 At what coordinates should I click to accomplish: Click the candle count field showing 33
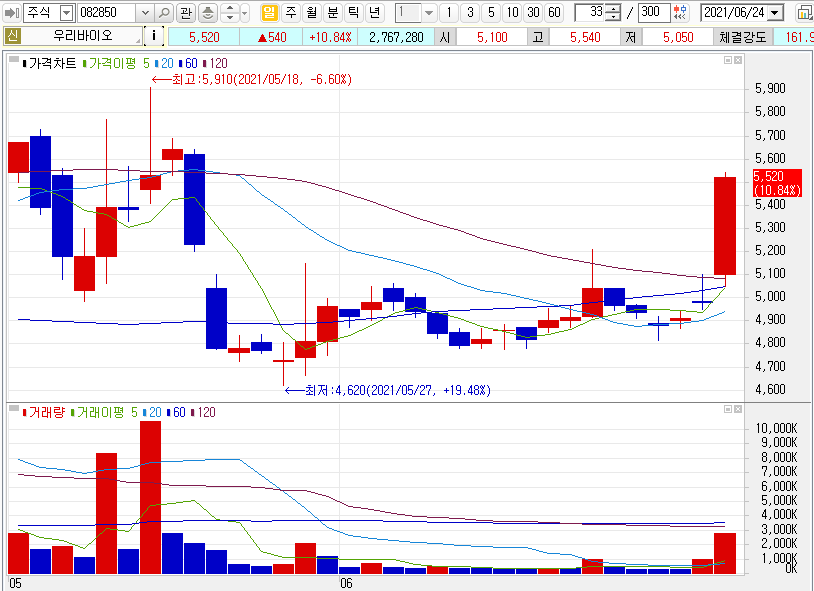pos(590,12)
